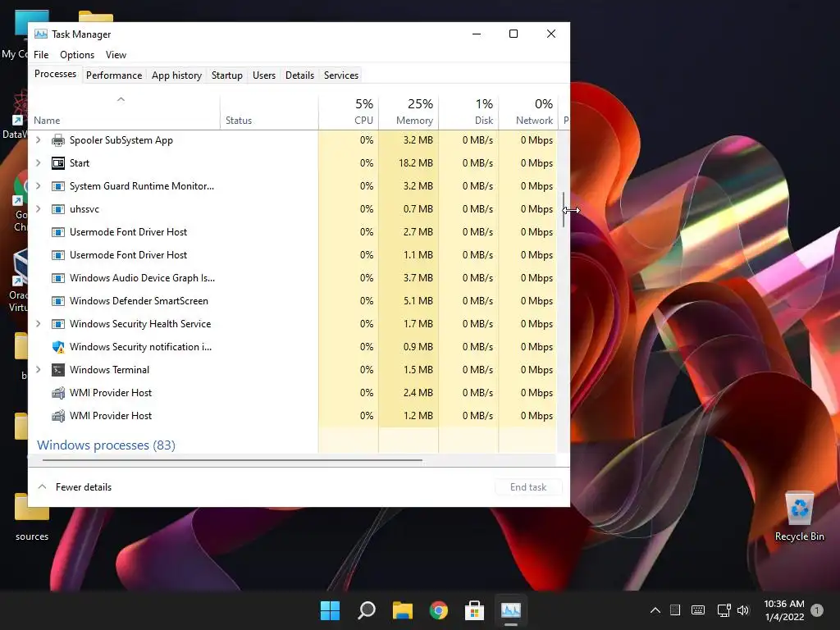Click the Windows Audio Device Graph icon
The height and width of the screenshot is (630, 840).
[x=58, y=278]
